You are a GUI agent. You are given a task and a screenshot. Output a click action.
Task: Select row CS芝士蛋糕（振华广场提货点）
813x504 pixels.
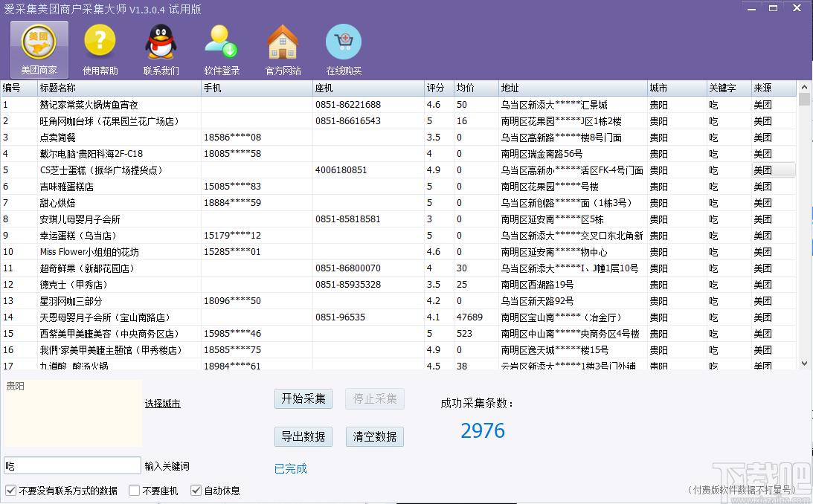pyautogui.click(x=398, y=170)
